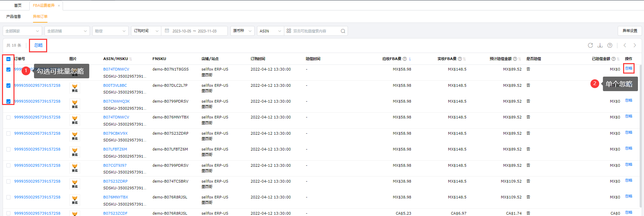Screen dimensions: 644x216
Task: Expand the 原币种 currency dropdown
Action: tap(242, 31)
